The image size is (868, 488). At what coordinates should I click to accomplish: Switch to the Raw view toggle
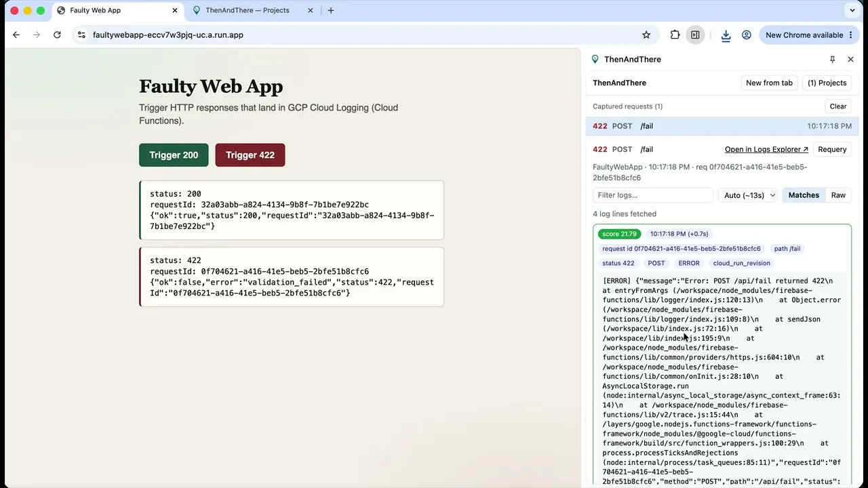pyautogui.click(x=839, y=195)
